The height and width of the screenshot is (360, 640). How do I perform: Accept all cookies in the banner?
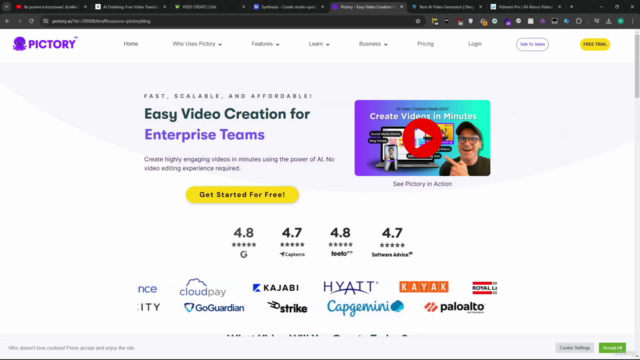612,348
